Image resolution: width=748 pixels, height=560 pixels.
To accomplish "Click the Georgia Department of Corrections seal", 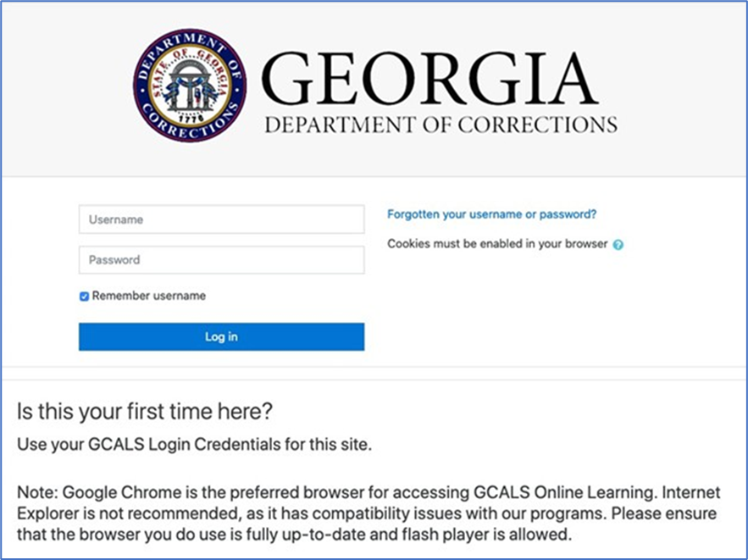I will [x=189, y=86].
